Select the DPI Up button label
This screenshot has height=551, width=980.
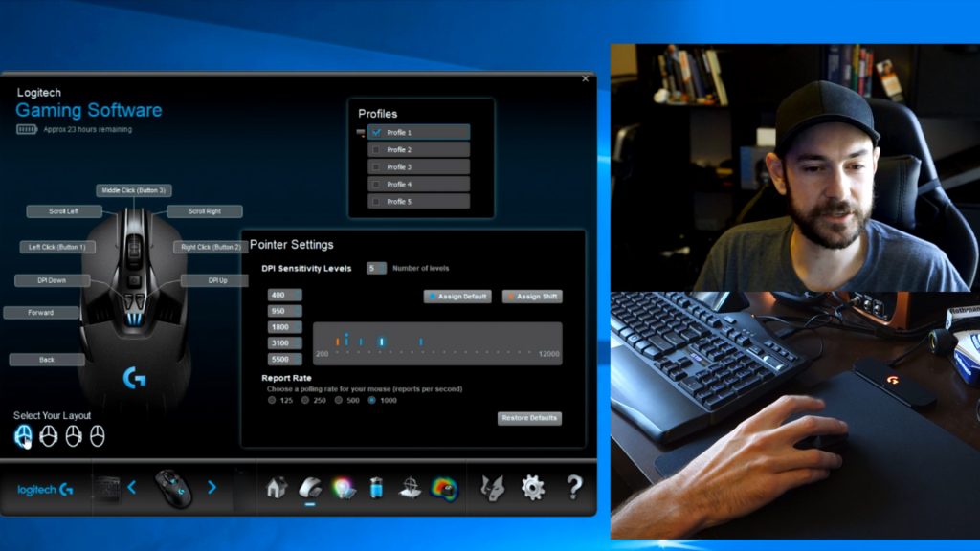click(216, 280)
